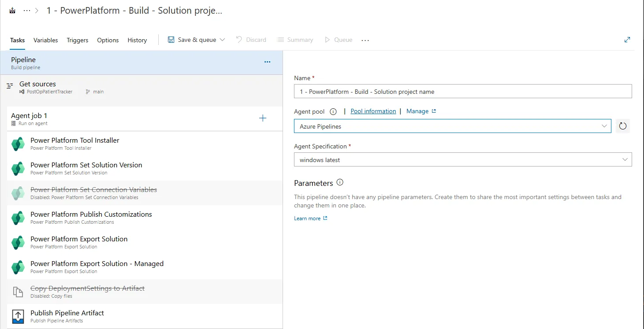Click into the pipeline Name field
The image size is (644, 329).
463,91
